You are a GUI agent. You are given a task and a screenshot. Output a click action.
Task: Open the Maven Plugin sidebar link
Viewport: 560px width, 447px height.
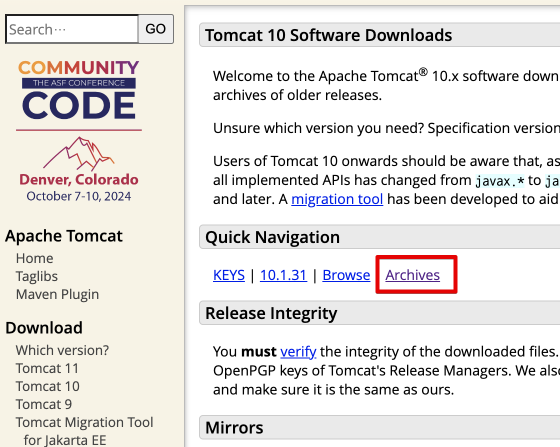tap(58, 294)
